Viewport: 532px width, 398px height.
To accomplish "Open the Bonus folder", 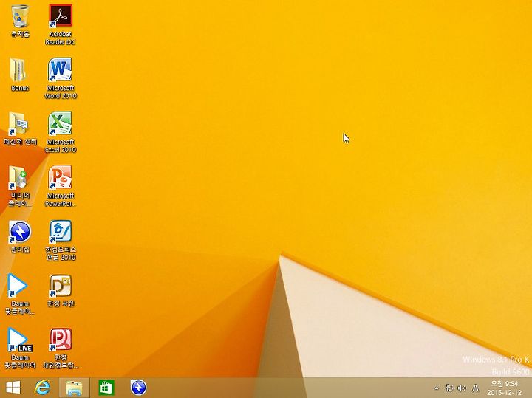I will click(20, 75).
